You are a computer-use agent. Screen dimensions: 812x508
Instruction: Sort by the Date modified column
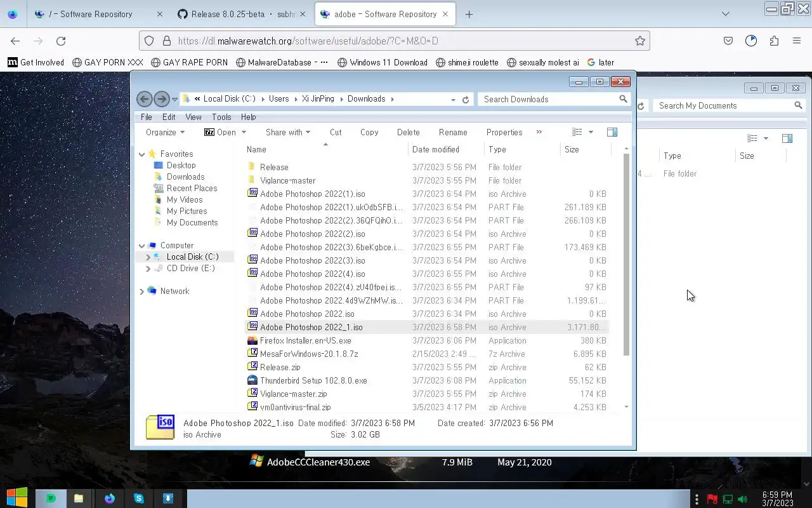click(x=447, y=149)
